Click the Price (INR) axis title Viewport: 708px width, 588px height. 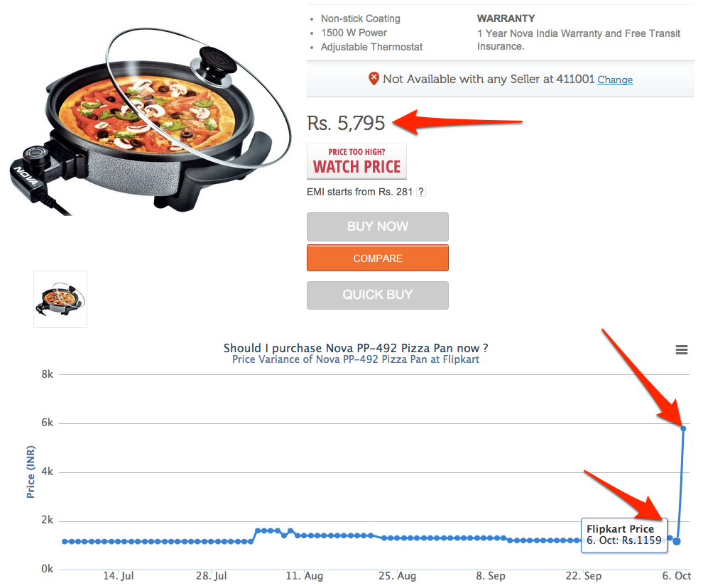[31, 472]
